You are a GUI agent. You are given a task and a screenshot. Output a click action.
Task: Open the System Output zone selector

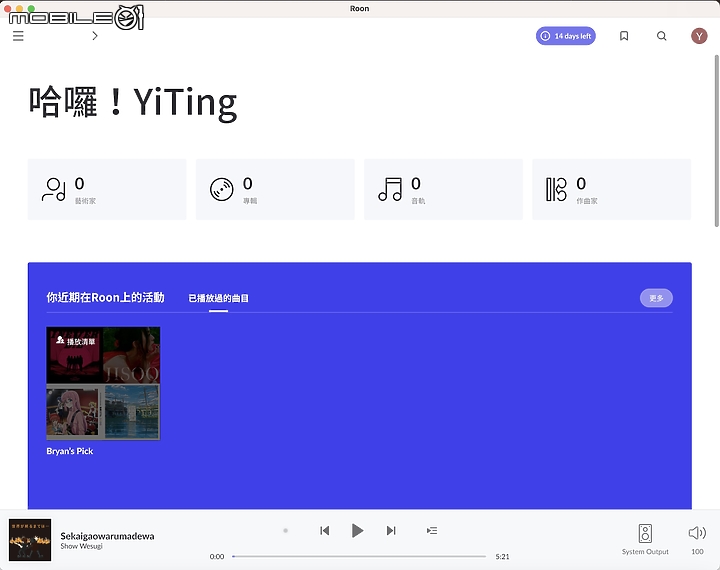point(645,539)
